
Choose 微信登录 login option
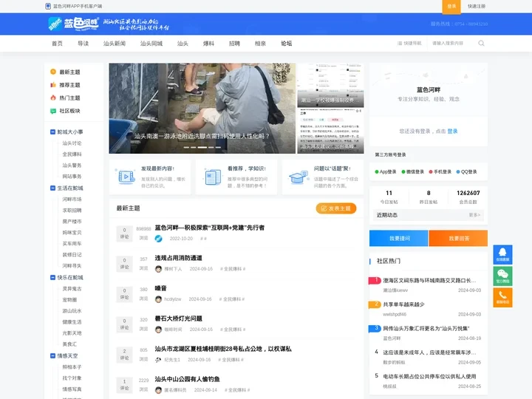click(412, 171)
